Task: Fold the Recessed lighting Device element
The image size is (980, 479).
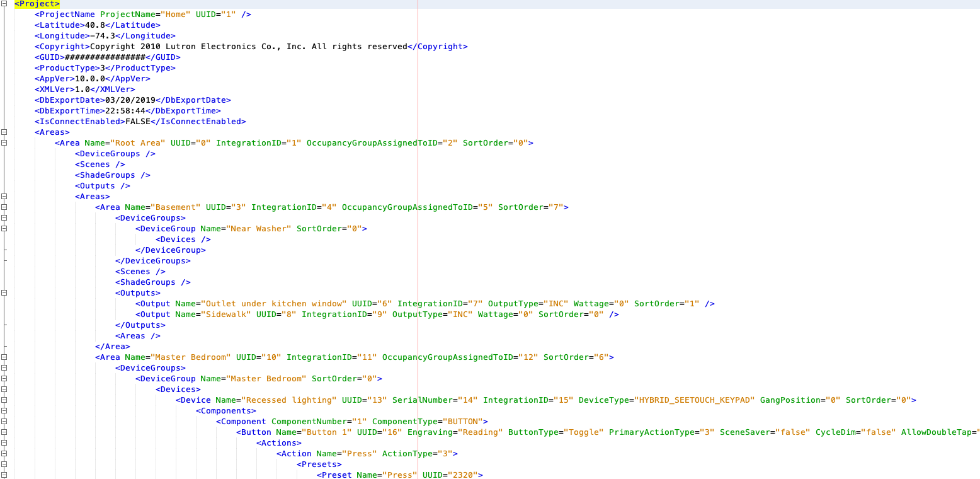Action: click(4, 400)
